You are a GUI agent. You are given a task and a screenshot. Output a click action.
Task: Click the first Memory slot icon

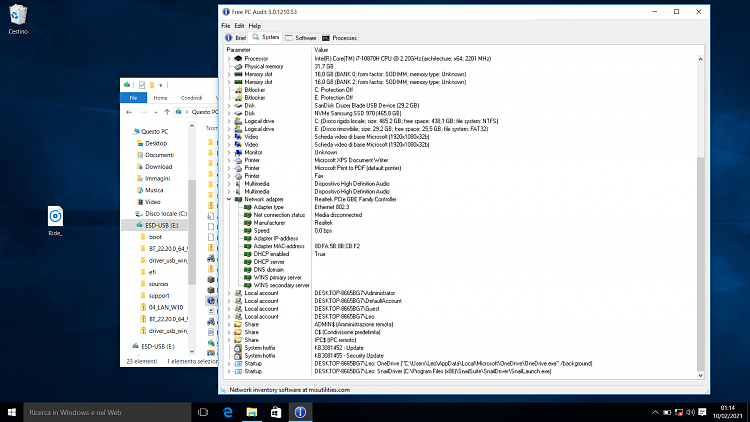click(x=238, y=75)
